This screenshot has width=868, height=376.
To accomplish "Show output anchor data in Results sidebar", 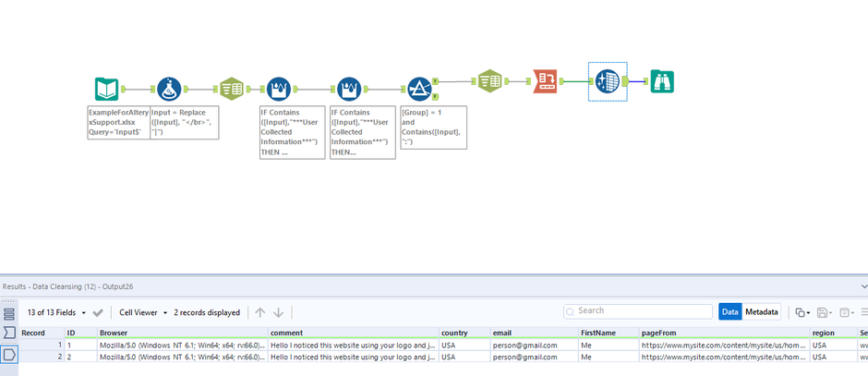I will click(x=9, y=353).
